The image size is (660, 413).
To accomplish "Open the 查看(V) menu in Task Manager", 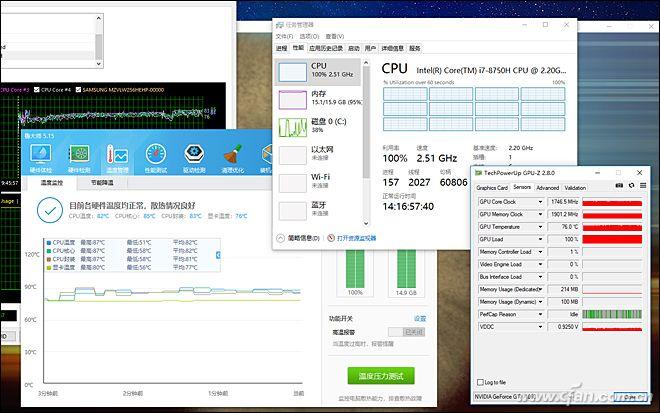I will pos(335,37).
